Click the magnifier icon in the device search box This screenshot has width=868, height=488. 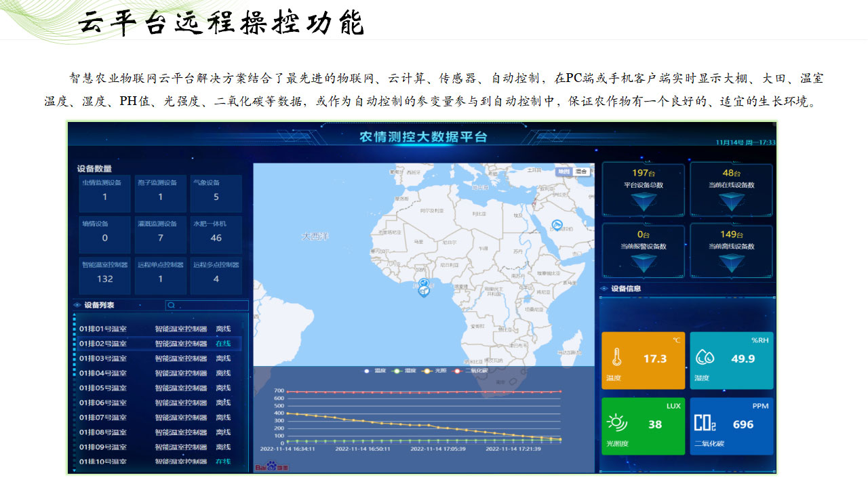[171, 306]
